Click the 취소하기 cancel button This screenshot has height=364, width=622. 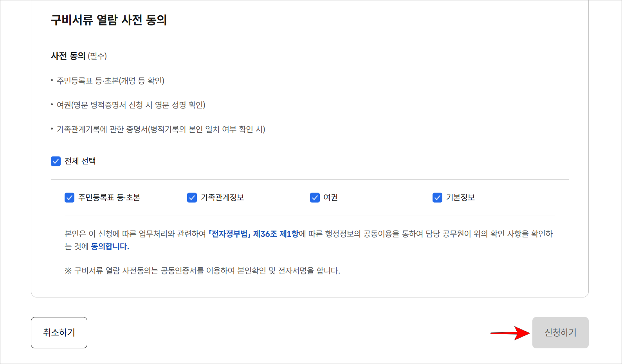click(x=59, y=332)
